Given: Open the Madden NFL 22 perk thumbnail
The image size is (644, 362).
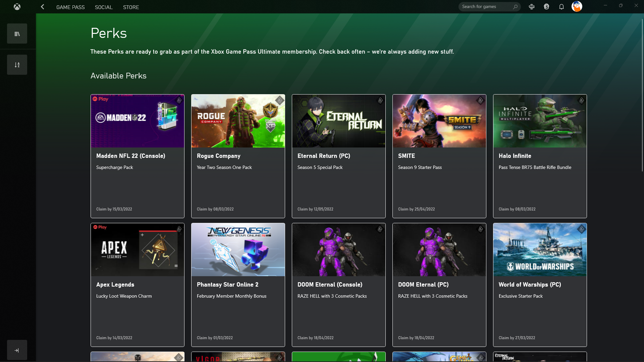Looking at the screenshot, I should tap(138, 121).
